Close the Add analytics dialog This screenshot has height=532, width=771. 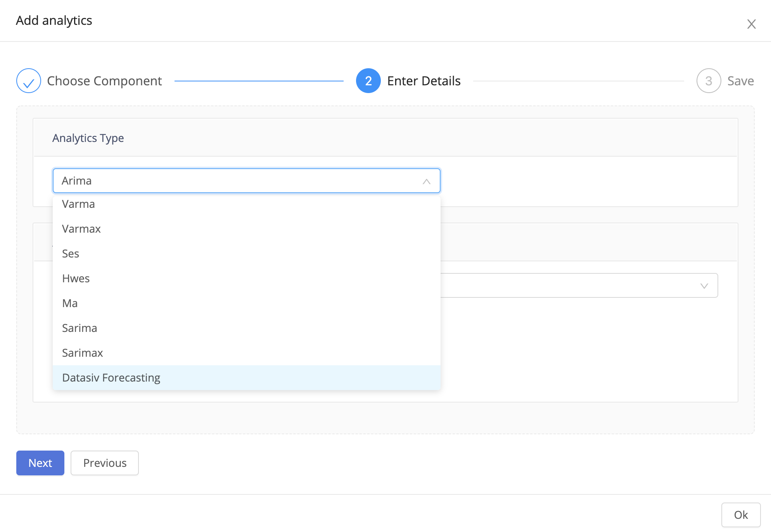pos(751,24)
